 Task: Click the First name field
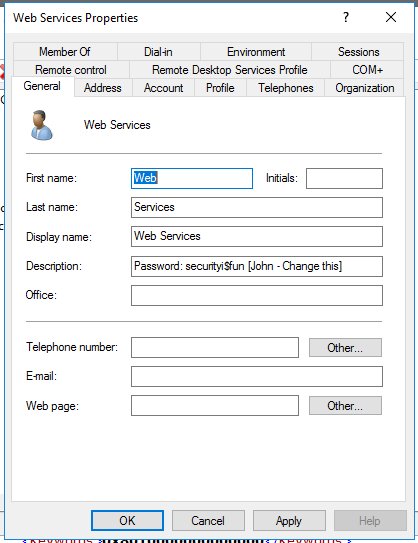(192, 178)
